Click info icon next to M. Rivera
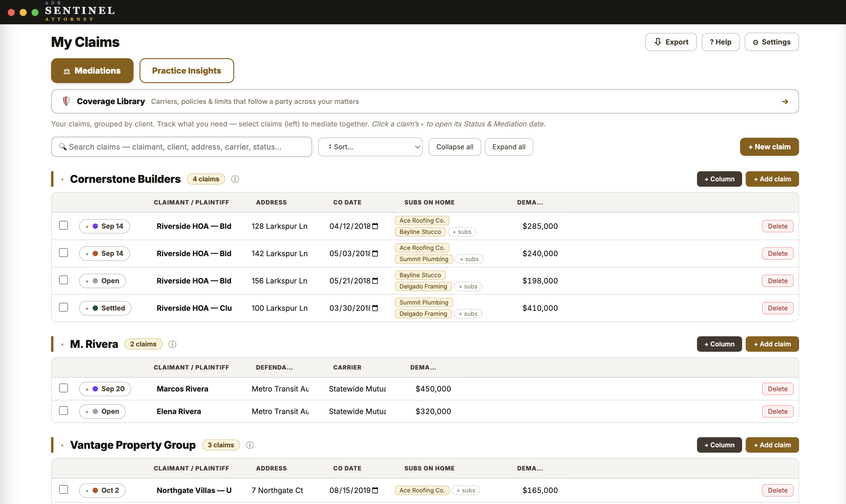 tap(172, 344)
